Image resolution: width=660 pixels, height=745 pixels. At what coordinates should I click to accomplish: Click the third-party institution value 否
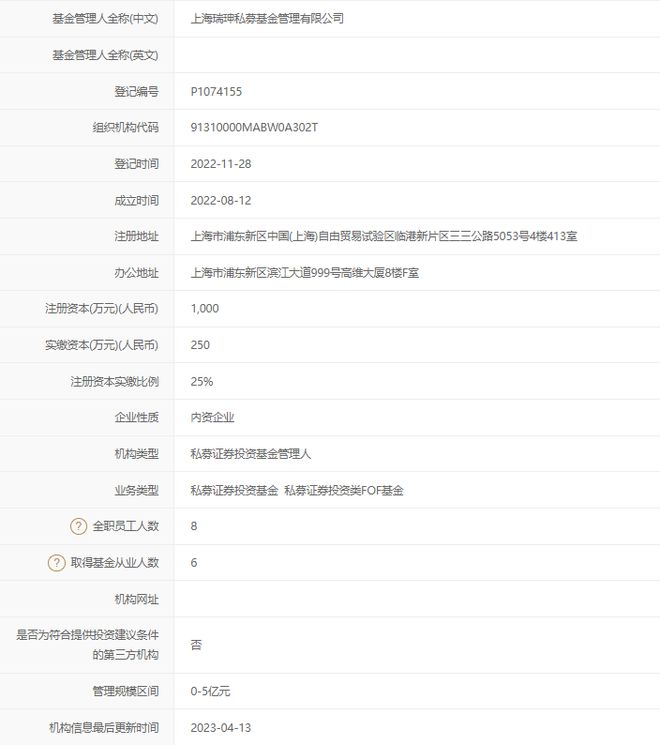point(196,645)
